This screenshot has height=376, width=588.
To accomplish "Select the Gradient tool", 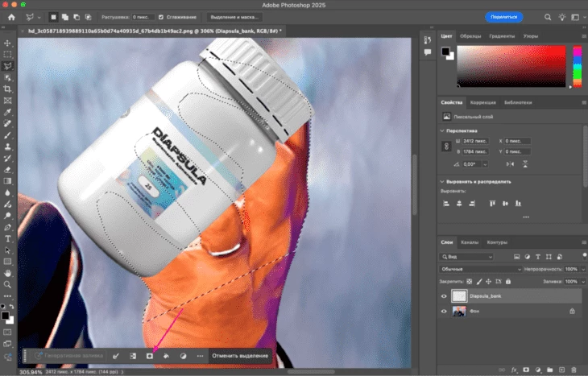I will (x=7, y=181).
